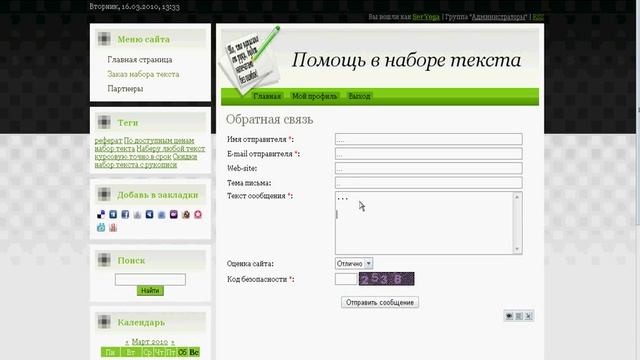Click the 'Март 2010' calendar link
The width and height of the screenshot is (640, 360).
[x=150, y=342]
